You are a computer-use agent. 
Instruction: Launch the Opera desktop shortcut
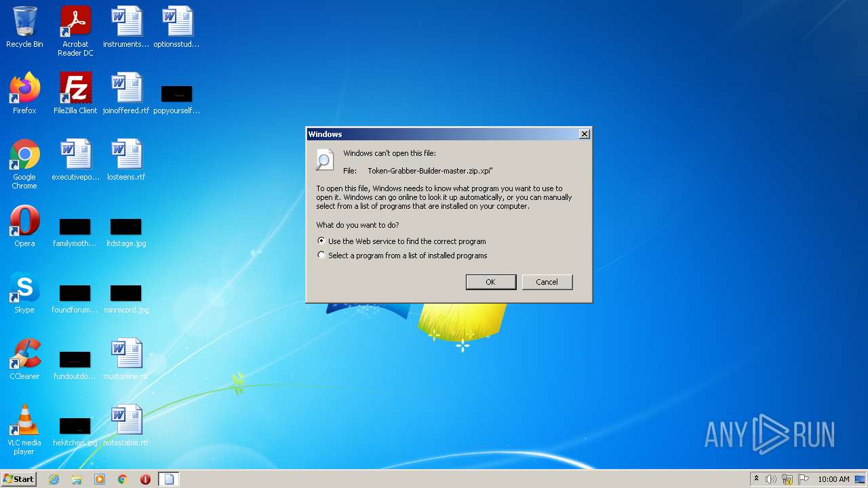click(x=24, y=226)
